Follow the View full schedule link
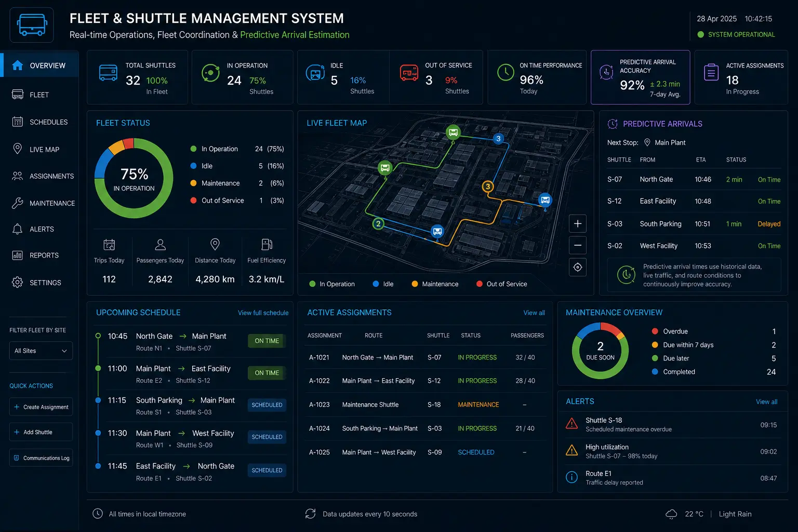The height and width of the screenshot is (532, 798). [263, 313]
